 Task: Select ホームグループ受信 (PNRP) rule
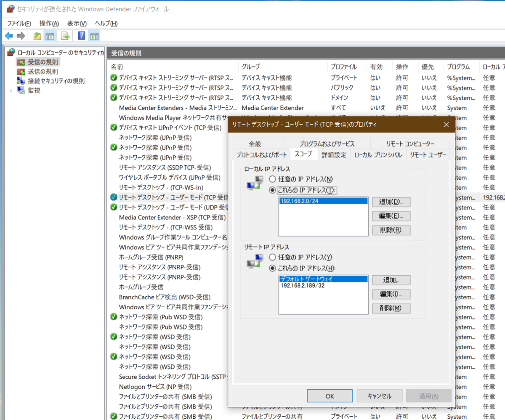point(151,257)
